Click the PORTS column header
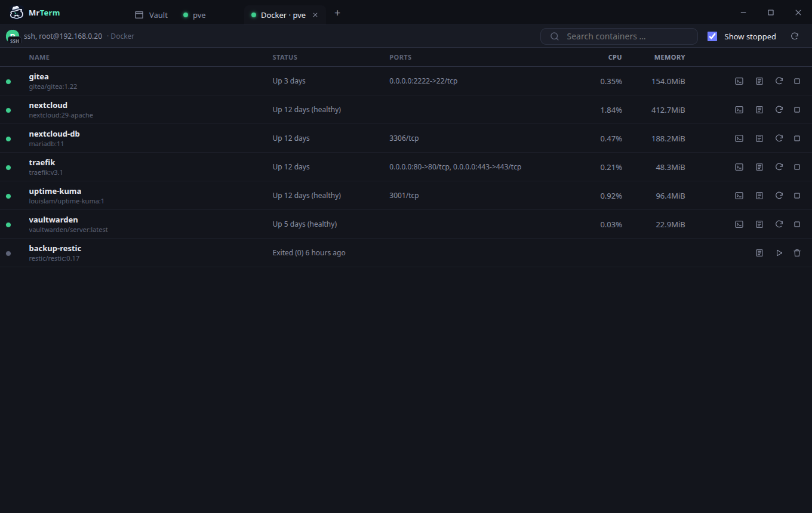The height and width of the screenshot is (513, 812). coord(401,57)
